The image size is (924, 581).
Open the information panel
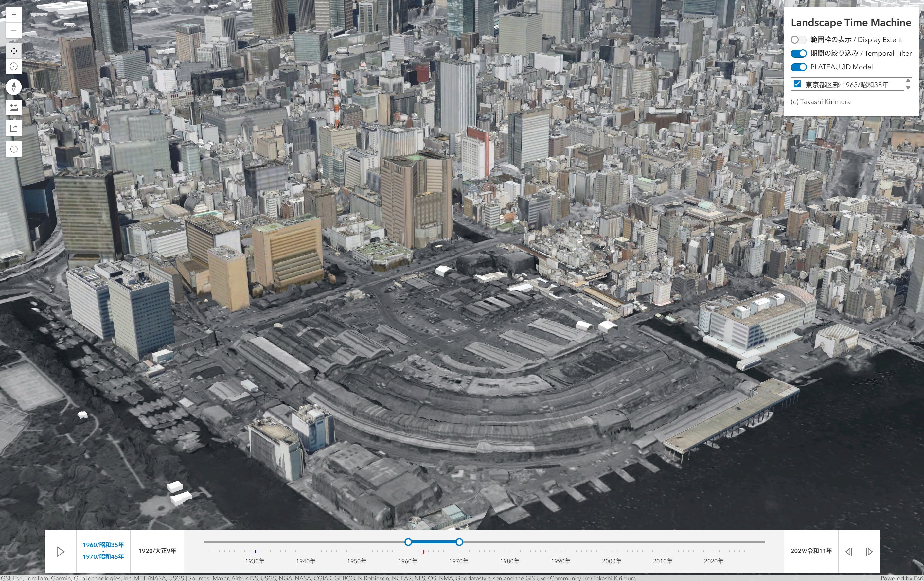click(14, 149)
